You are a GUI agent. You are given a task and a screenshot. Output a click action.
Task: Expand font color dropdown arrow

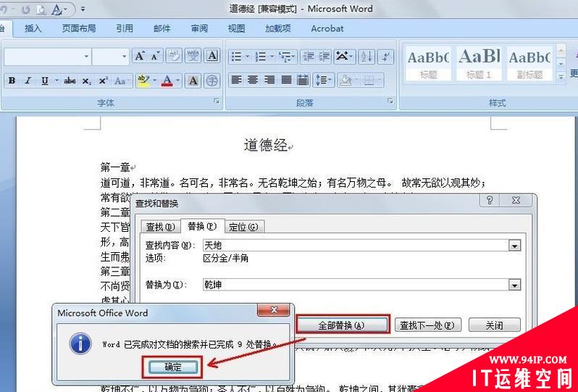coord(178,80)
